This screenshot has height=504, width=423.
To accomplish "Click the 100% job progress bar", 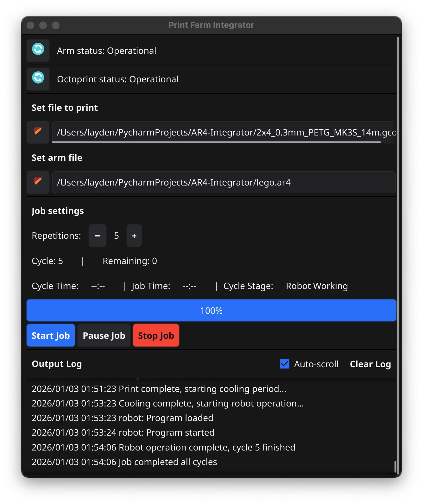I will click(x=211, y=310).
